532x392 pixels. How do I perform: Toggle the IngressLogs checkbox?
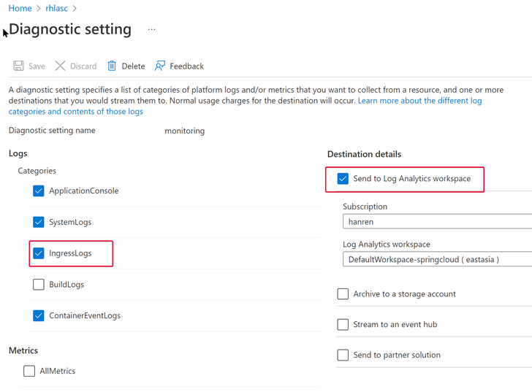39,254
